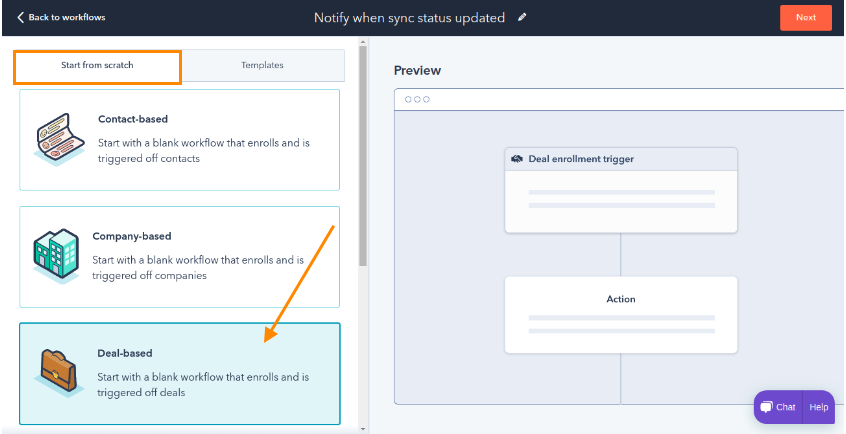Open the Start from scratch tab
Screen dimensions: 846x434
[97, 65]
